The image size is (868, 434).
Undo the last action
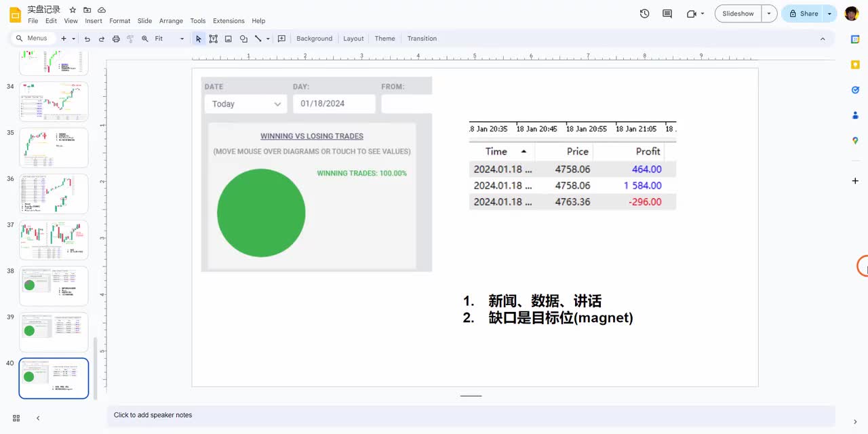(87, 39)
